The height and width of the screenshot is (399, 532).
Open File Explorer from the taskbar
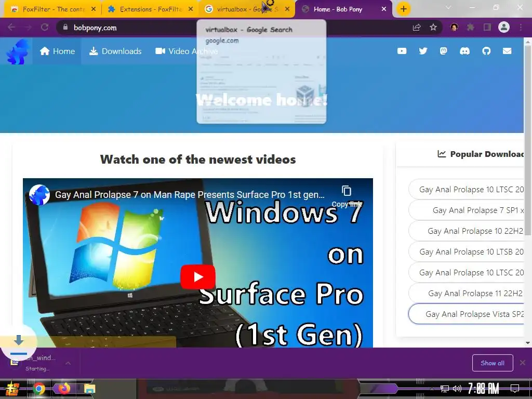pyautogui.click(x=89, y=389)
